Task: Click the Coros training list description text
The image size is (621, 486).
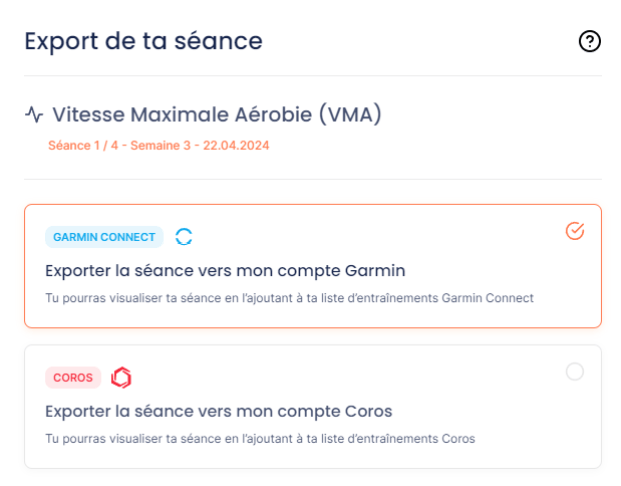Action: [260, 439]
